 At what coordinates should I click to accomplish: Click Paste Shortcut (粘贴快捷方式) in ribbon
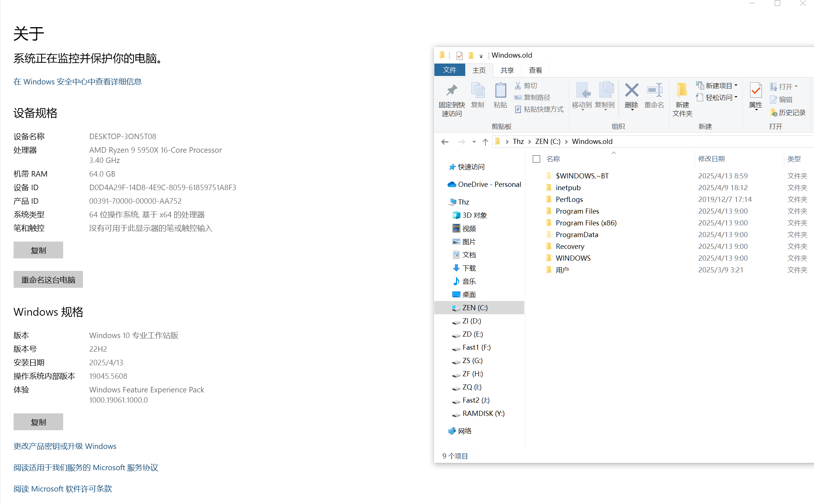[539, 109]
